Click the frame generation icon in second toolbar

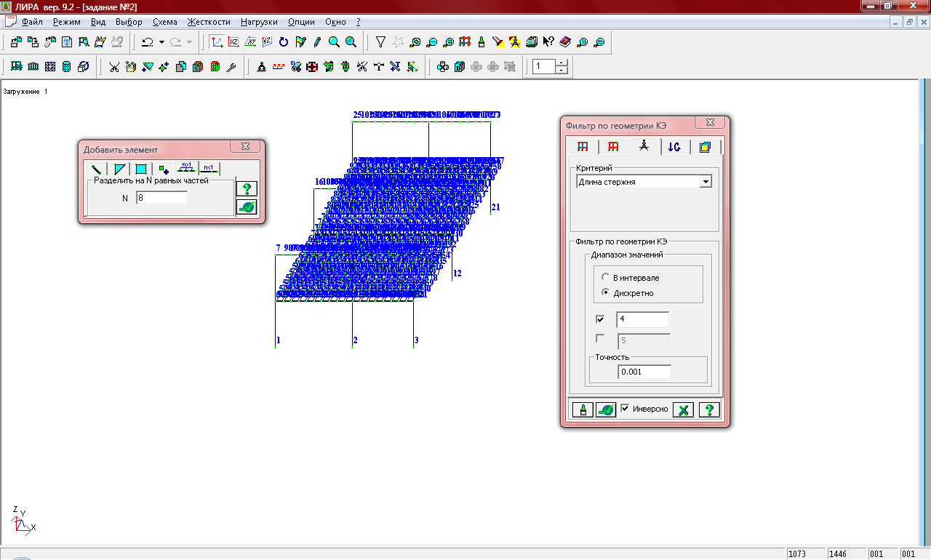16,67
